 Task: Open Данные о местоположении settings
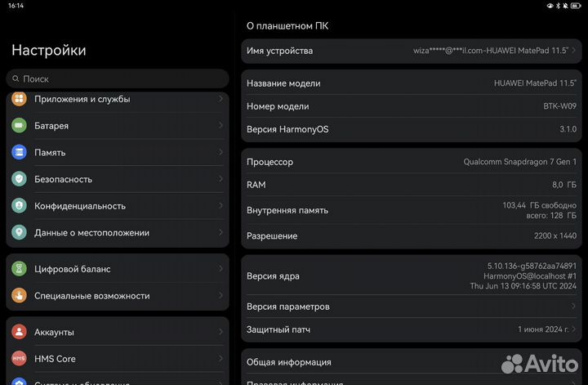coord(118,233)
